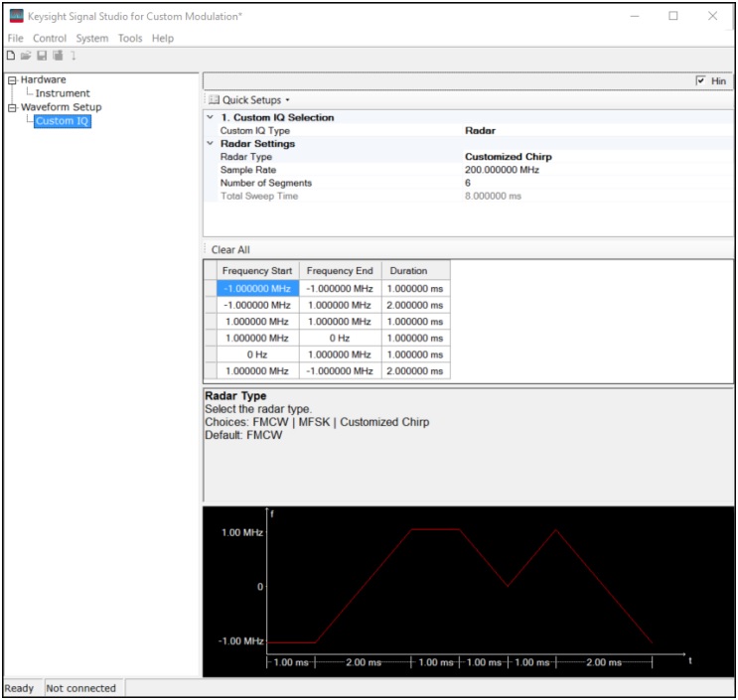Click the 1.00 MHz axis label on chart
Screen dimensions: 738x700
[x=242, y=532]
